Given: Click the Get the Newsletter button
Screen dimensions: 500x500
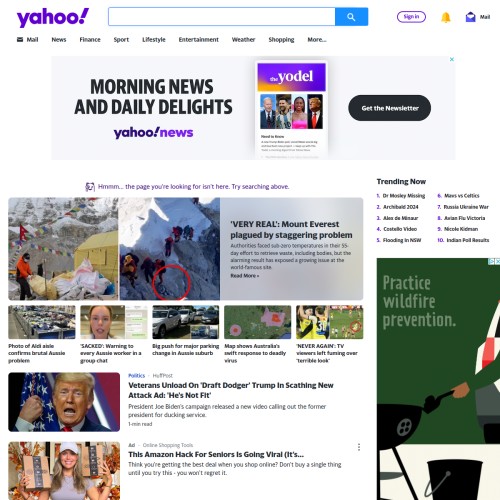Looking at the screenshot, I should click(x=390, y=108).
